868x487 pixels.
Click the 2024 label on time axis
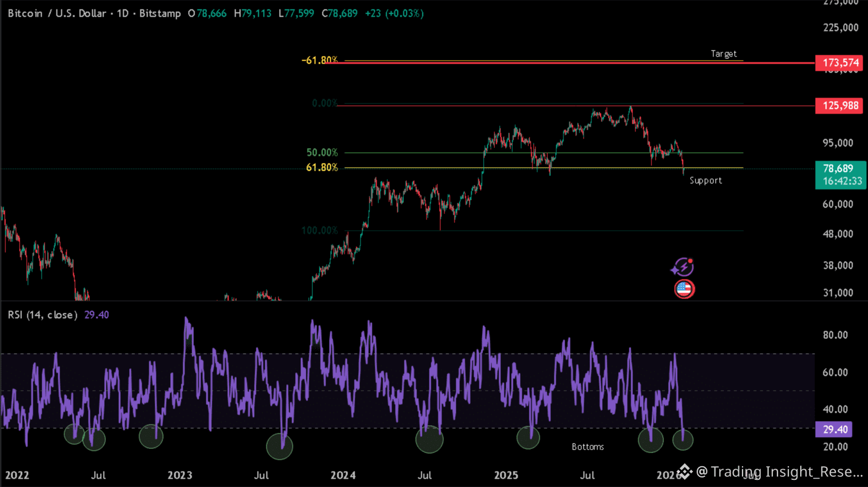pyautogui.click(x=343, y=475)
